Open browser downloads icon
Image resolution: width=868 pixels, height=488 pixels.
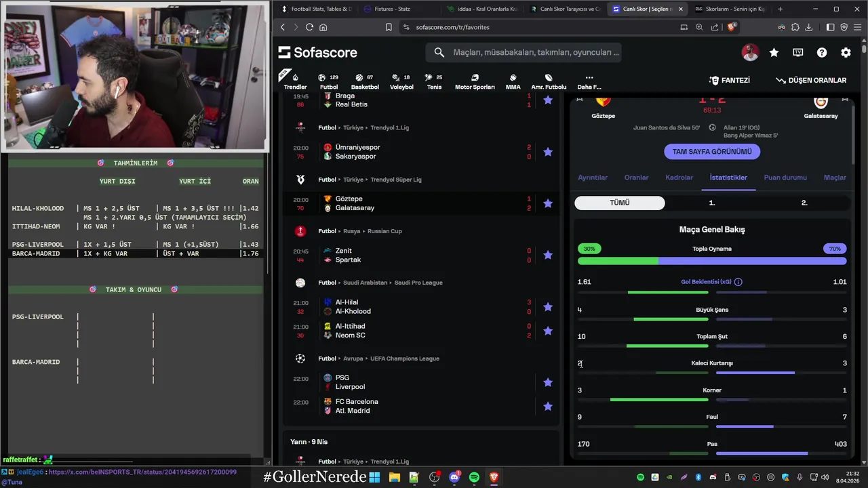coord(808,27)
